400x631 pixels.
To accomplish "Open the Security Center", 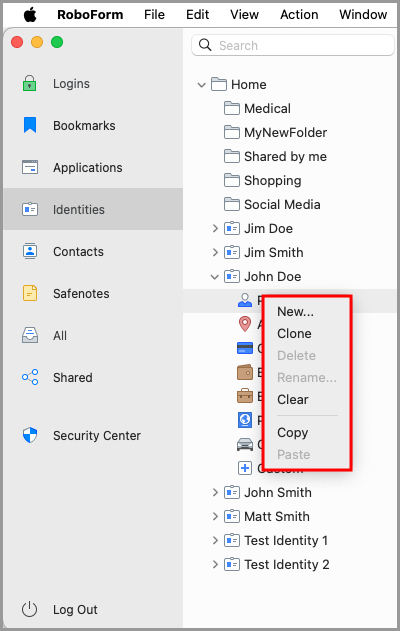I will click(x=93, y=435).
